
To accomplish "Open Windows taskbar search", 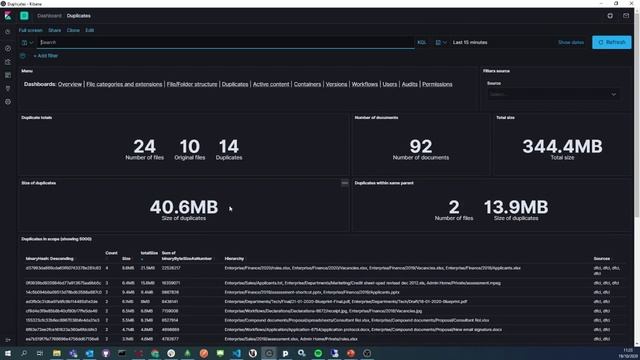I will point(24,353).
